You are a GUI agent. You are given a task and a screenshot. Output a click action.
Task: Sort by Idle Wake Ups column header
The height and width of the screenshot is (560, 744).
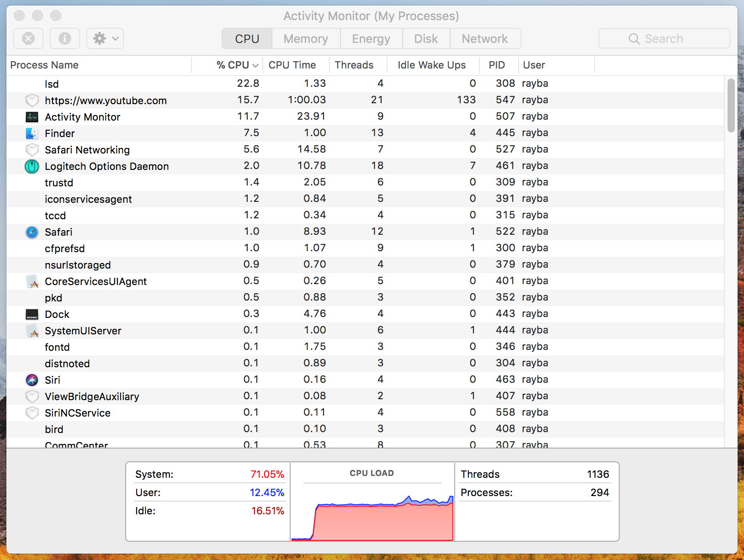pyautogui.click(x=433, y=65)
